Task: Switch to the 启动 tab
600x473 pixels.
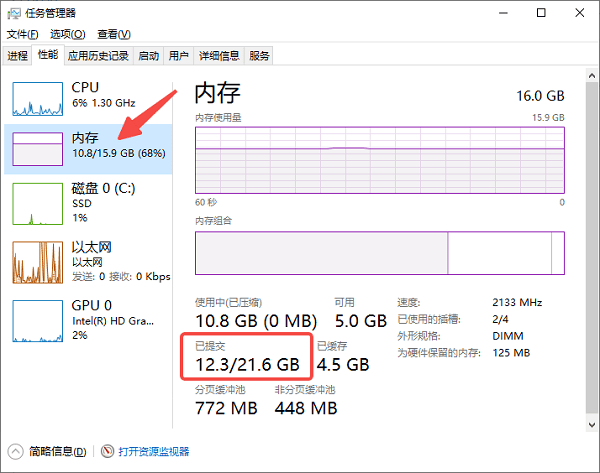Action: pyautogui.click(x=148, y=55)
